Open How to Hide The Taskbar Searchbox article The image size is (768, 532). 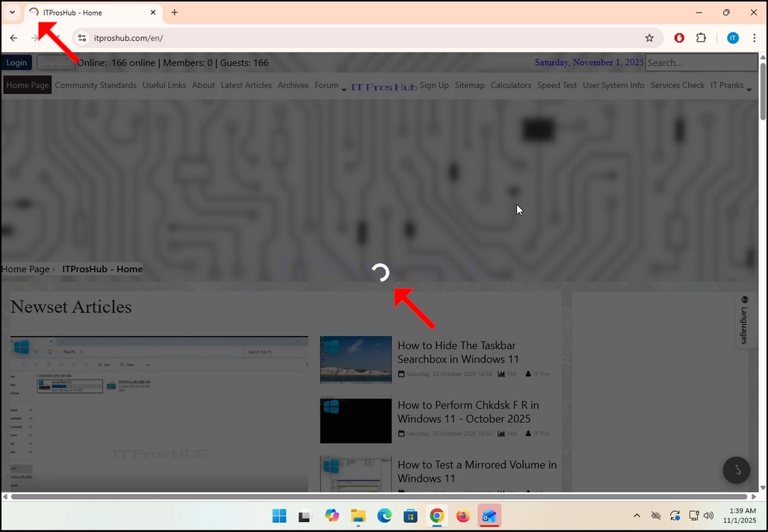pos(458,352)
